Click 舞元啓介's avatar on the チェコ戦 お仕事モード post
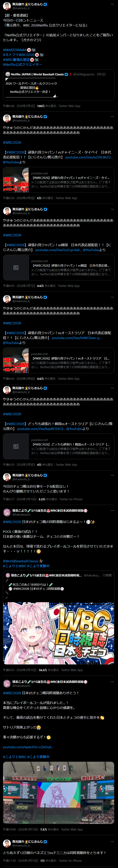This screenshot has width=118, height=868. pos(7,477)
